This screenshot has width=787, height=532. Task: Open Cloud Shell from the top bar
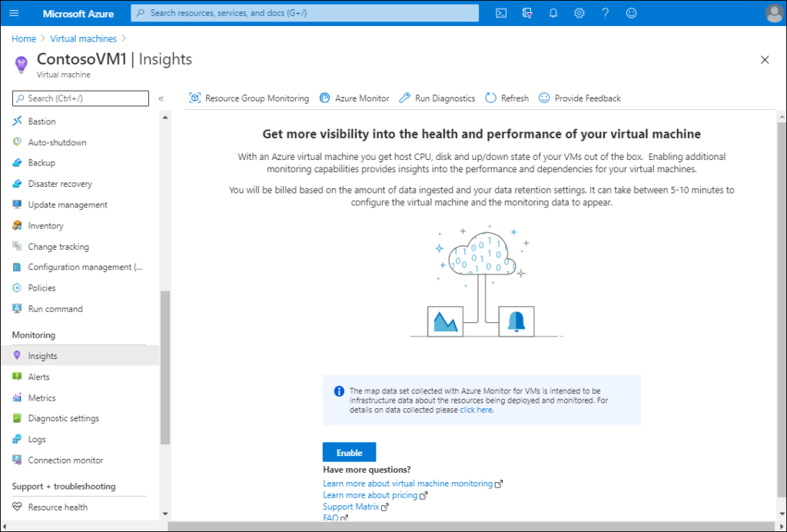(501, 13)
